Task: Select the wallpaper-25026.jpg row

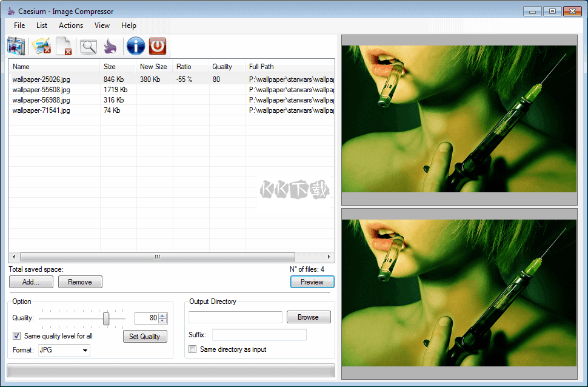Action: [172, 79]
